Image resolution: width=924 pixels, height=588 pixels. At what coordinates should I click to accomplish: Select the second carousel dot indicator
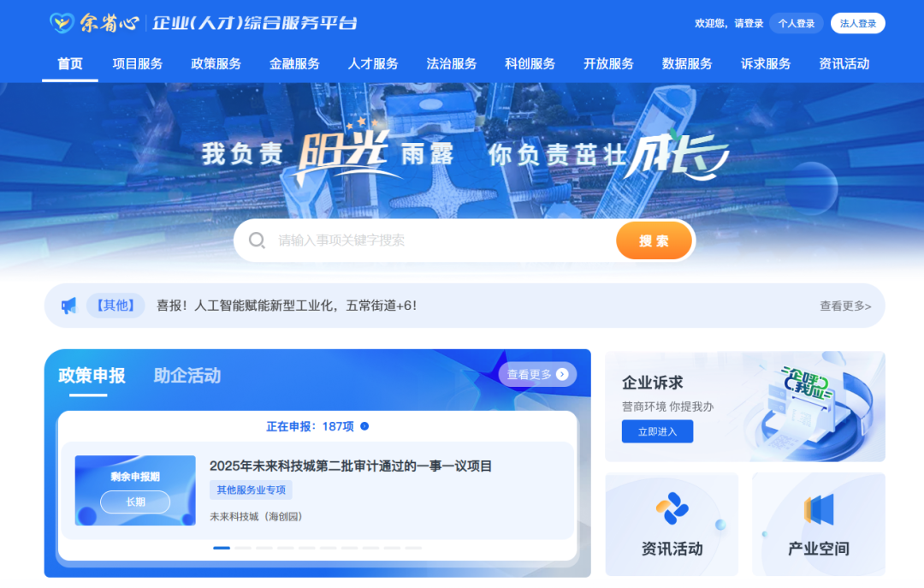pos(243,548)
